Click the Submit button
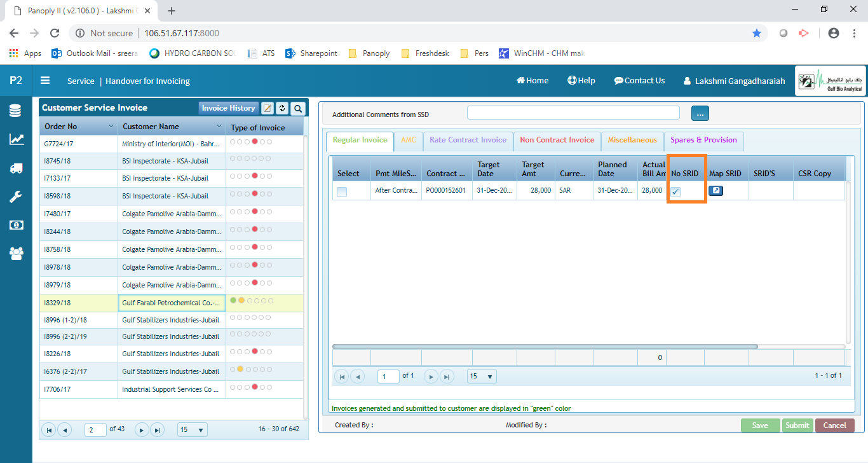The image size is (868, 463). pos(797,425)
